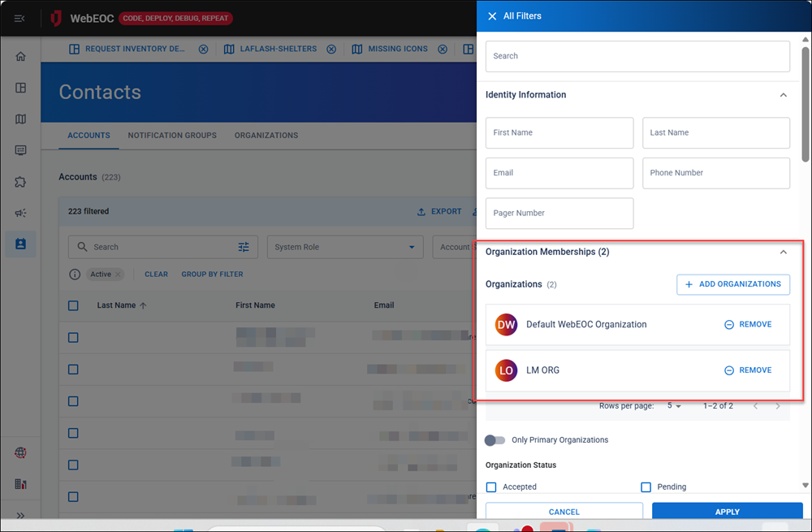This screenshot has height=532, width=812.
Task: Check the Pending status checkbox
Action: pyautogui.click(x=646, y=487)
